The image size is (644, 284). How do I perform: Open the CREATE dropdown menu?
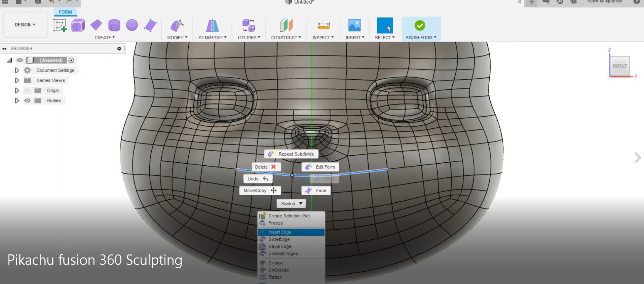pos(105,38)
